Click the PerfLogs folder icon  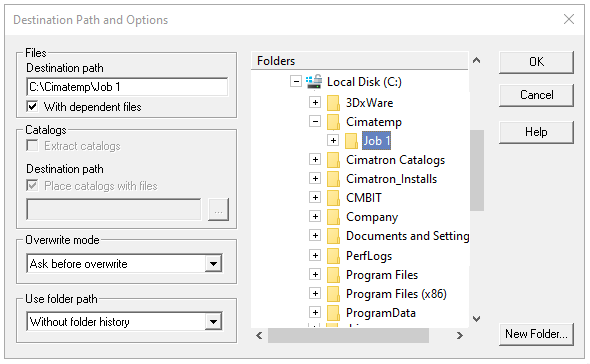click(x=333, y=256)
